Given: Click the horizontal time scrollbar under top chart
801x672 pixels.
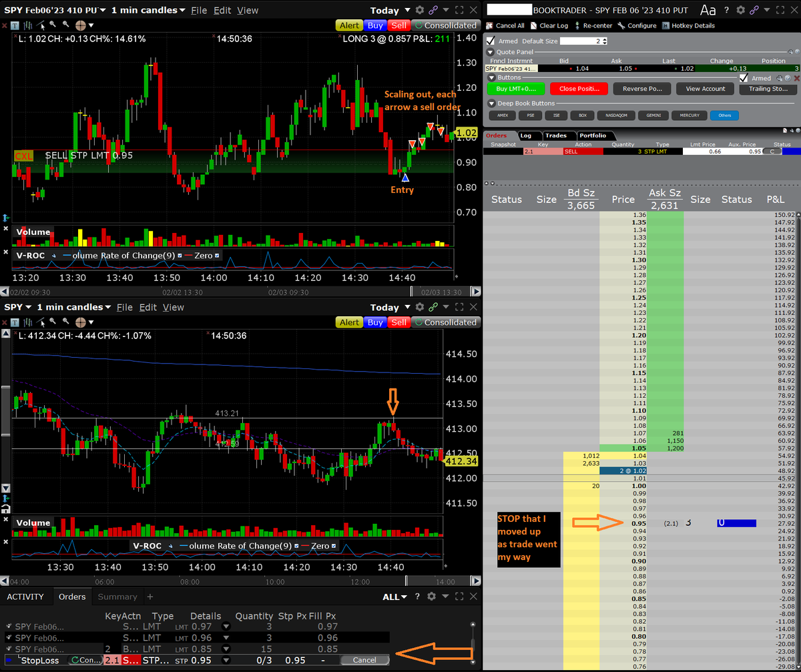Looking at the screenshot, I should coord(240,292).
